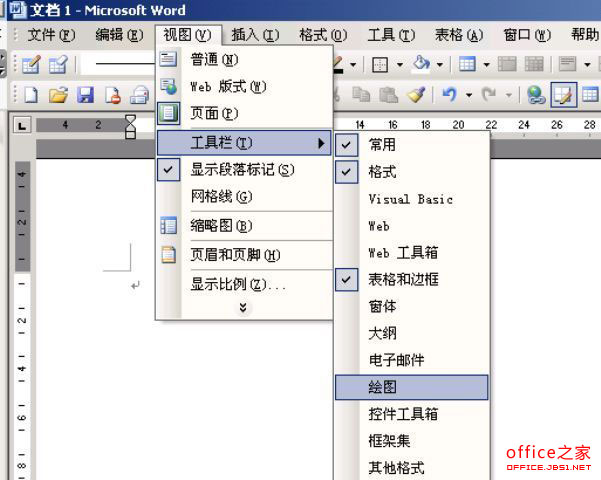The height and width of the screenshot is (480, 601).
Task: Undo the last action
Action: 450,94
